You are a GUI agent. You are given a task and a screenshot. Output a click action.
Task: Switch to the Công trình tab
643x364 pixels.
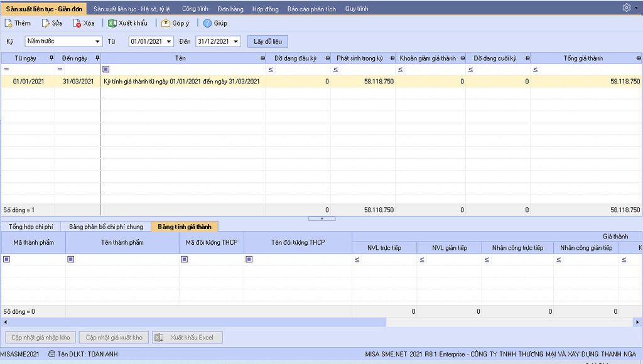coord(195,9)
